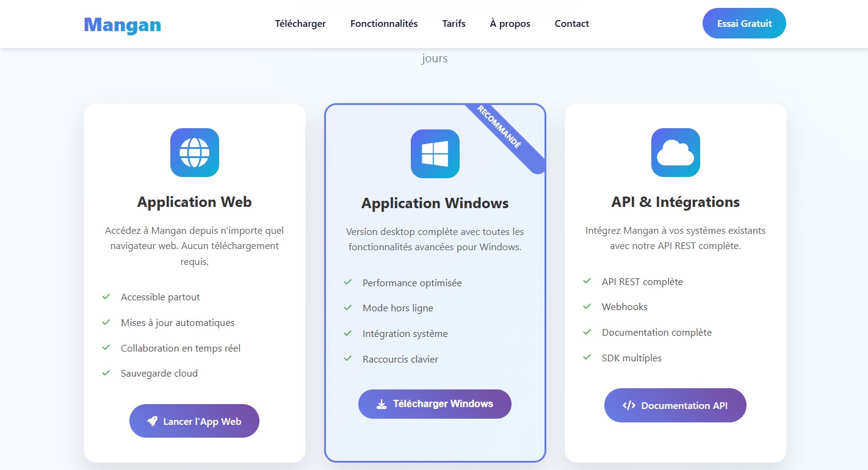868x470 pixels.
Task: Click the globe icon above Application Web
Action: tap(194, 153)
